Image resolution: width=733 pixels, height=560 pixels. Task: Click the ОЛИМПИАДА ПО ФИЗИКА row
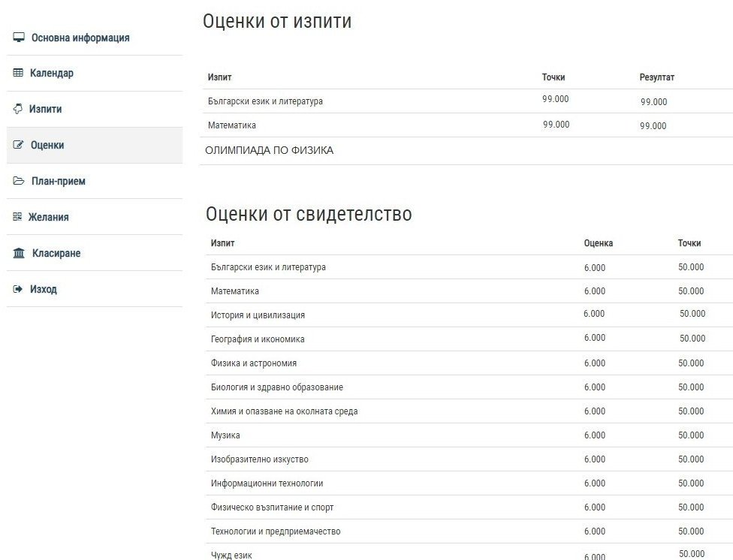pos(269,150)
